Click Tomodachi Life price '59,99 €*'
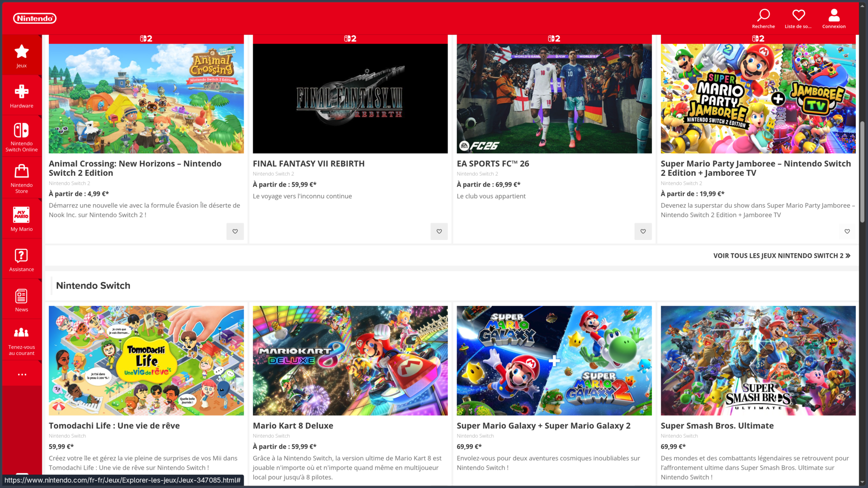The width and height of the screenshot is (868, 488). [x=61, y=446]
